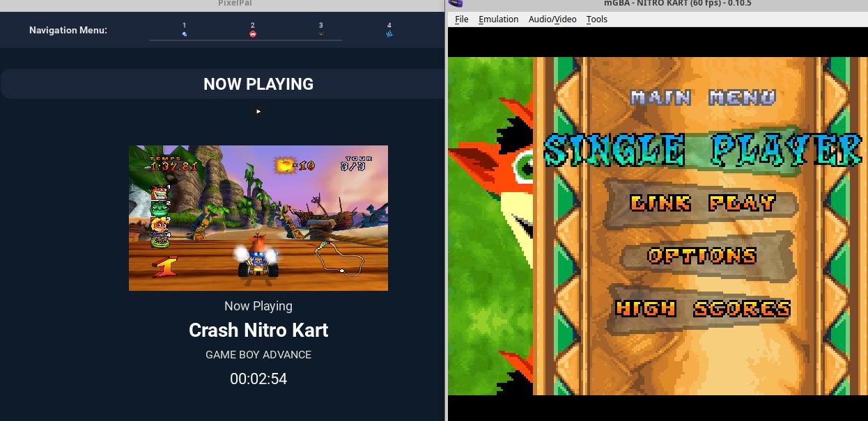Click the Main Menu heading in the game
868x421 pixels.
(x=702, y=97)
